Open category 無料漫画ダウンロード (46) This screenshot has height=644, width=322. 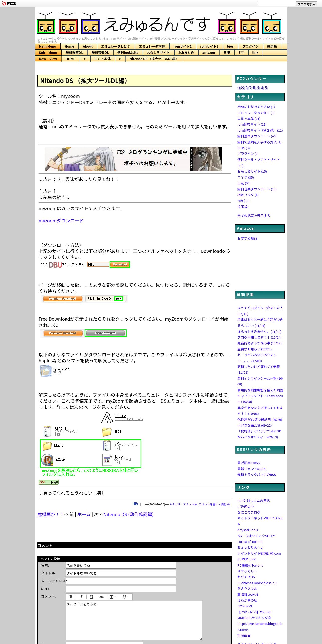click(x=257, y=136)
